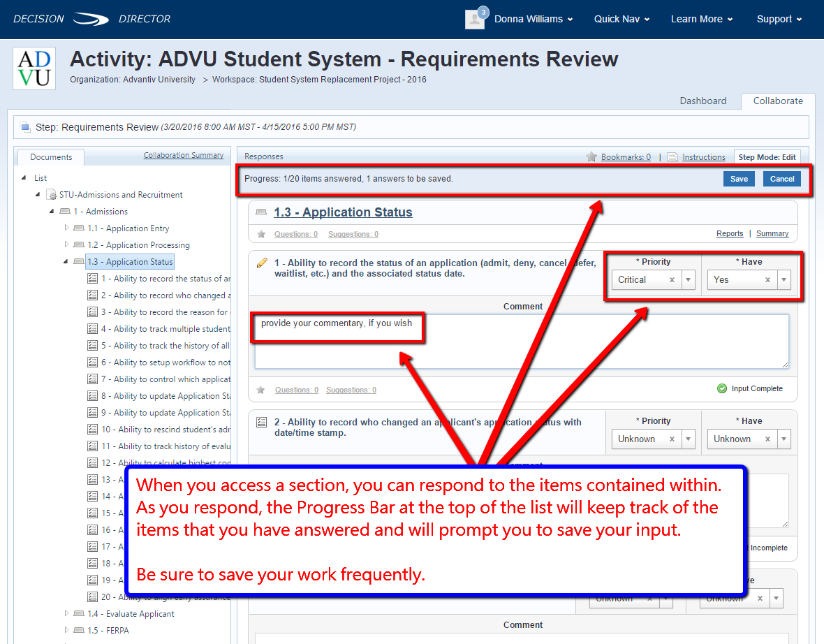Collapse 1.3 - Application Status node
This screenshot has width=824, height=644.
coord(66,261)
